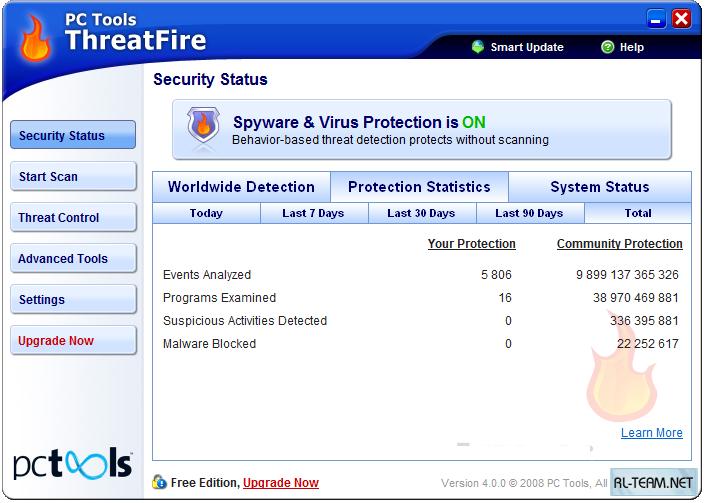Open the Settings page
705x503 pixels.
tap(72, 300)
